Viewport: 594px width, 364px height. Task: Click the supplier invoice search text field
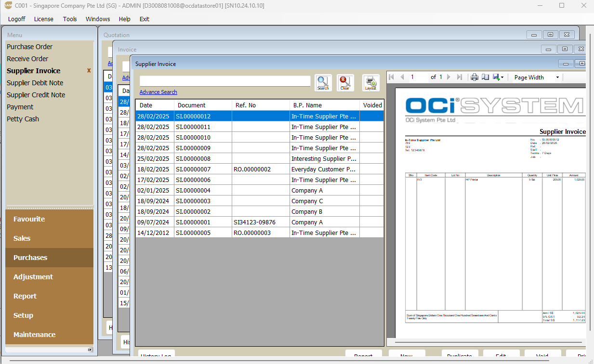coord(225,81)
